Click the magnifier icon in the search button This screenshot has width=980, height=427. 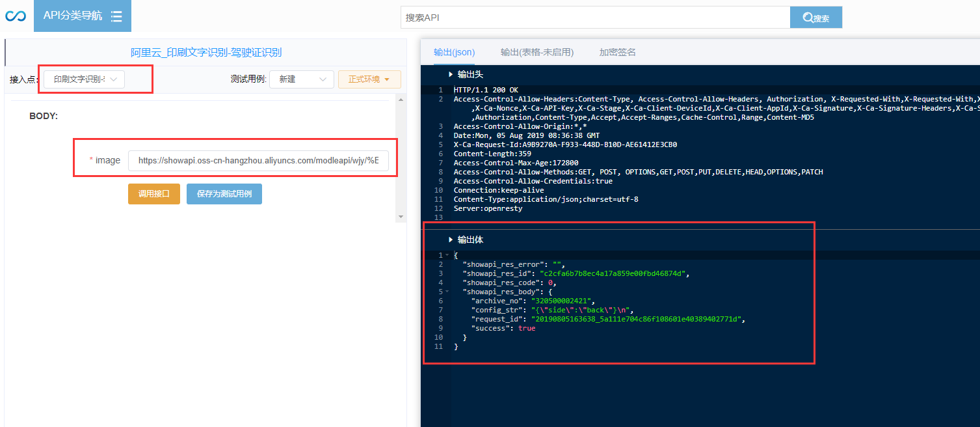point(808,18)
